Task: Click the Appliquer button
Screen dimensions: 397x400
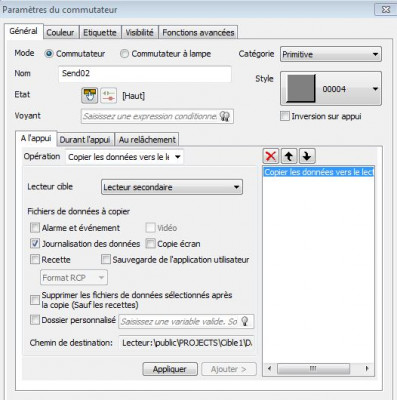Action: click(x=170, y=369)
